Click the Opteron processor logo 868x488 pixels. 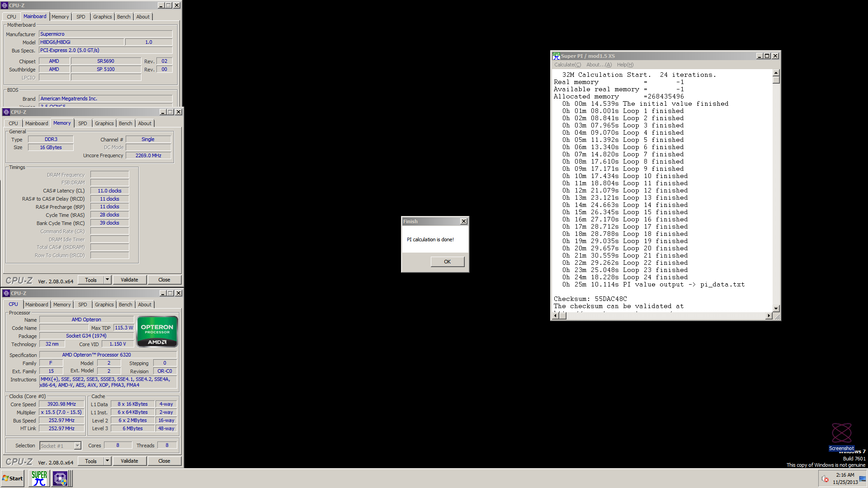(157, 332)
